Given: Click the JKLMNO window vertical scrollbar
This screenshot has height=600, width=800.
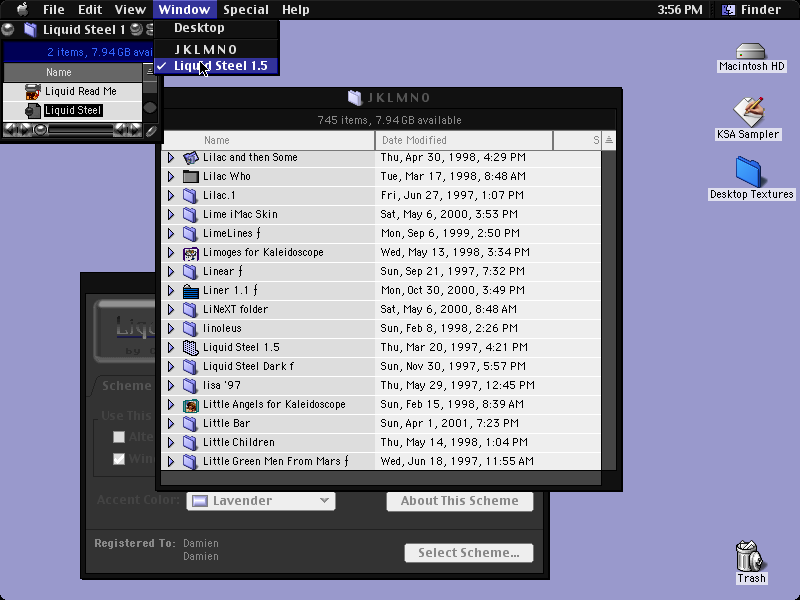Looking at the screenshot, I should tap(608, 310).
